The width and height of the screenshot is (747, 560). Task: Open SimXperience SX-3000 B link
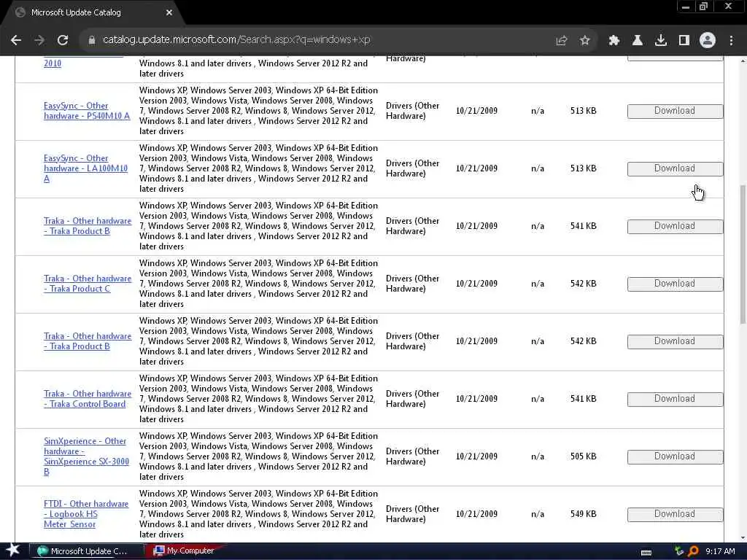86,456
